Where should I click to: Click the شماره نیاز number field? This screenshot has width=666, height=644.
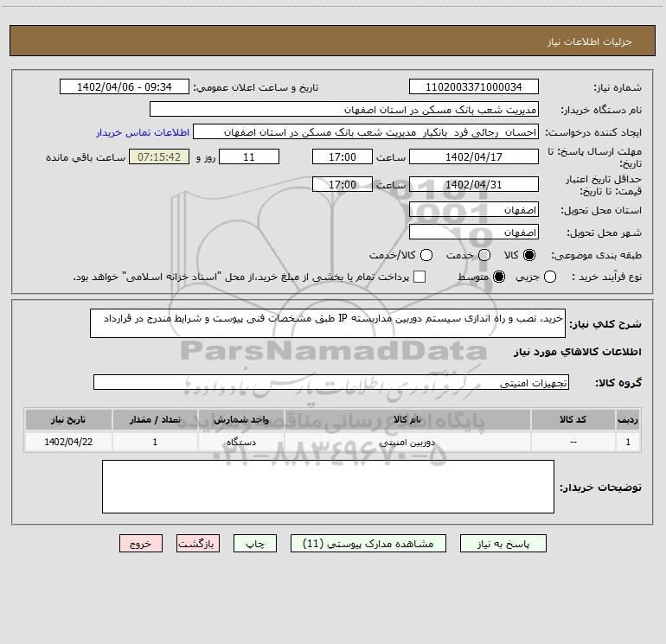click(x=474, y=86)
